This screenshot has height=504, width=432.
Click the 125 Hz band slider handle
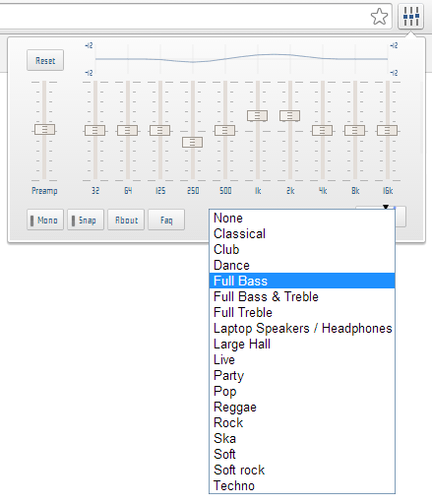(160, 130)
